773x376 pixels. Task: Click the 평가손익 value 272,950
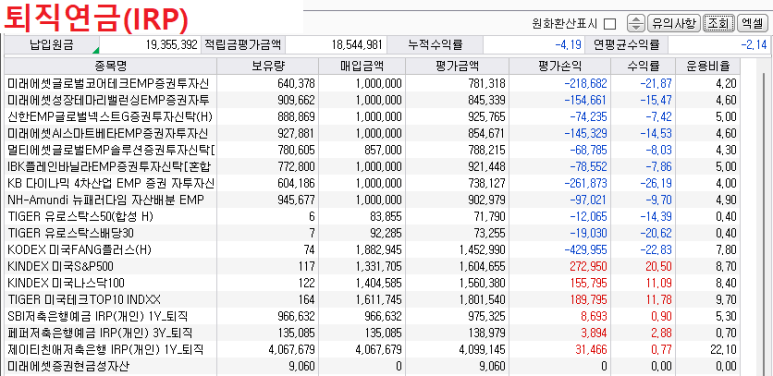pyautogui.click(x=589, y=267)
